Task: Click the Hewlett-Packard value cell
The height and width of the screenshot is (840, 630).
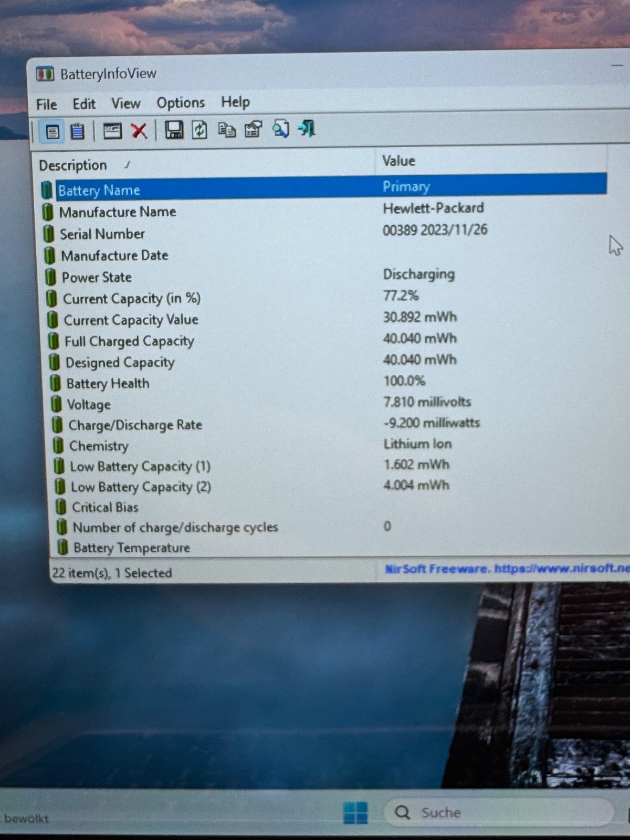Action: click(433, 208)
